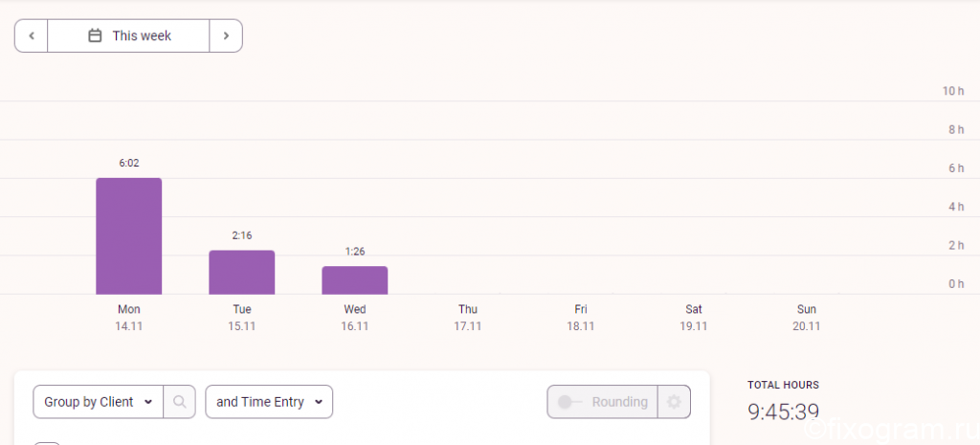
Task: Click the Thu 17.11 day label
Action: (467, 318)
